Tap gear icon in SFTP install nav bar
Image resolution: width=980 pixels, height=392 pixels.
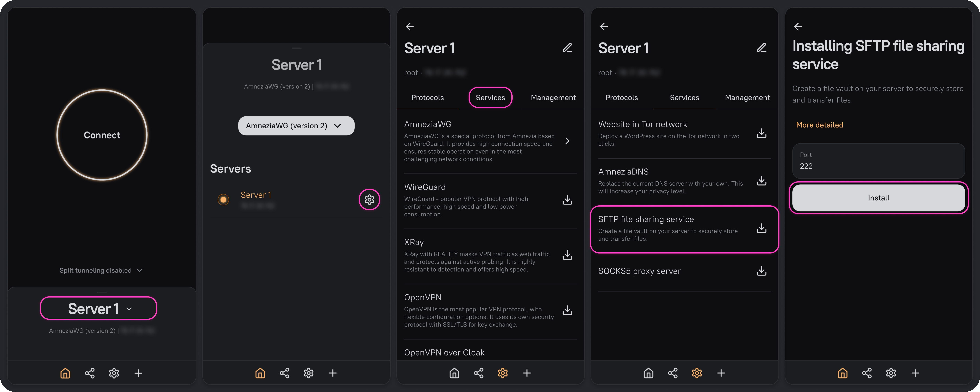(891, 373)
